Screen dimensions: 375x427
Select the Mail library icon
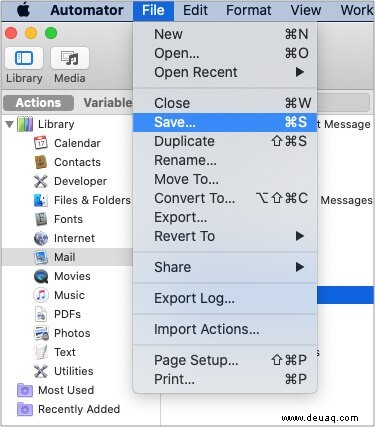tap(41, 257)
